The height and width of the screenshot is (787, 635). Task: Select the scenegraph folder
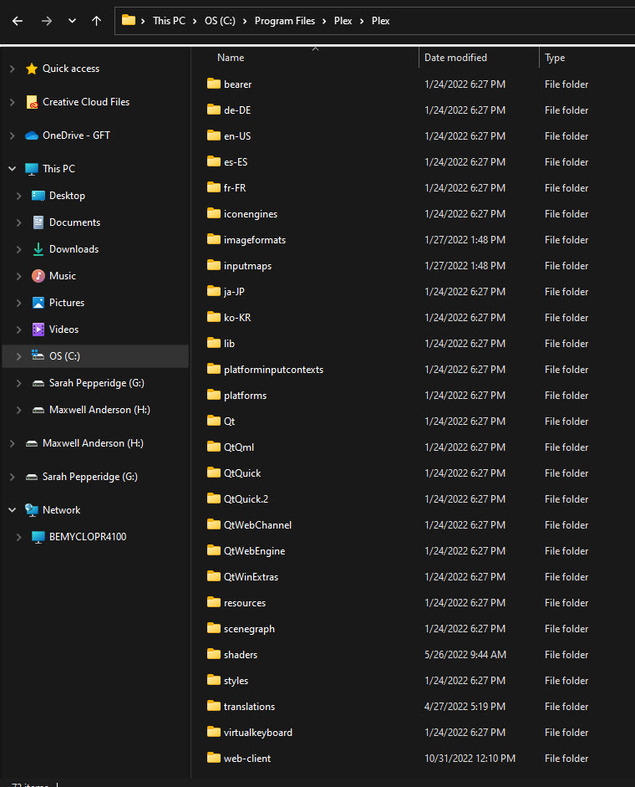[249, 629]
